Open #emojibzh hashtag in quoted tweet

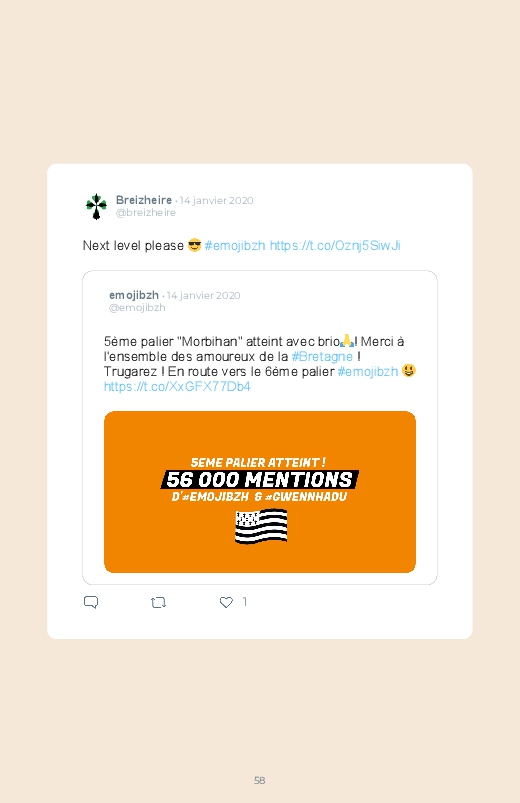tap(368, 372)
